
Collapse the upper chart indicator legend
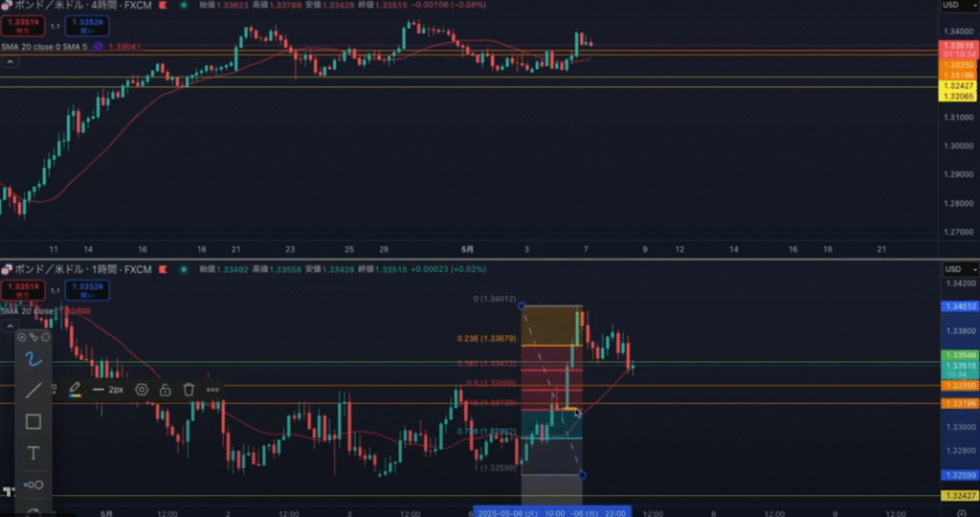[10, 62]
